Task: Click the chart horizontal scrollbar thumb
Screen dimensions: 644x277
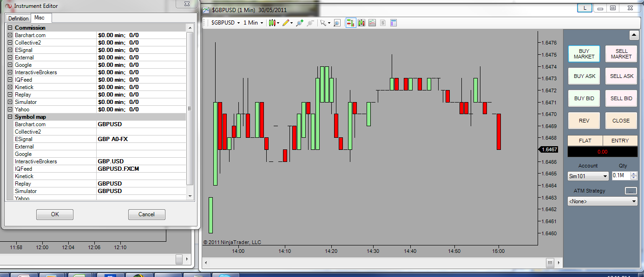Action: pos(550,263)
